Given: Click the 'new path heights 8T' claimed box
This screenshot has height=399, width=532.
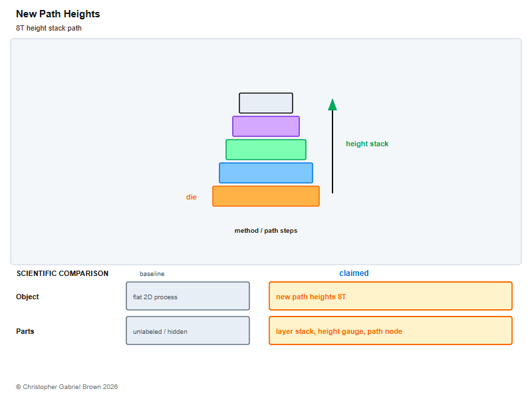Looking at the screenshot, I should click(390, 296).
